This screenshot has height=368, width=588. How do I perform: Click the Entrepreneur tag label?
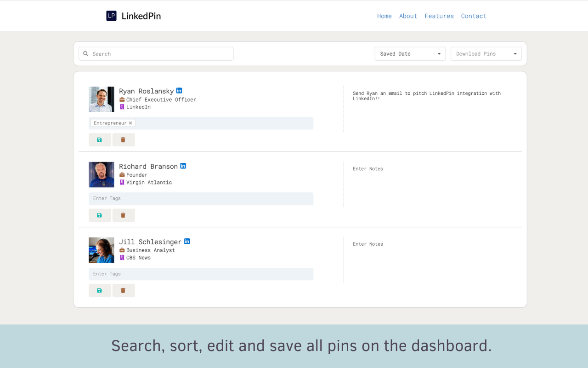pyautogui.click(x=110, y=123)
